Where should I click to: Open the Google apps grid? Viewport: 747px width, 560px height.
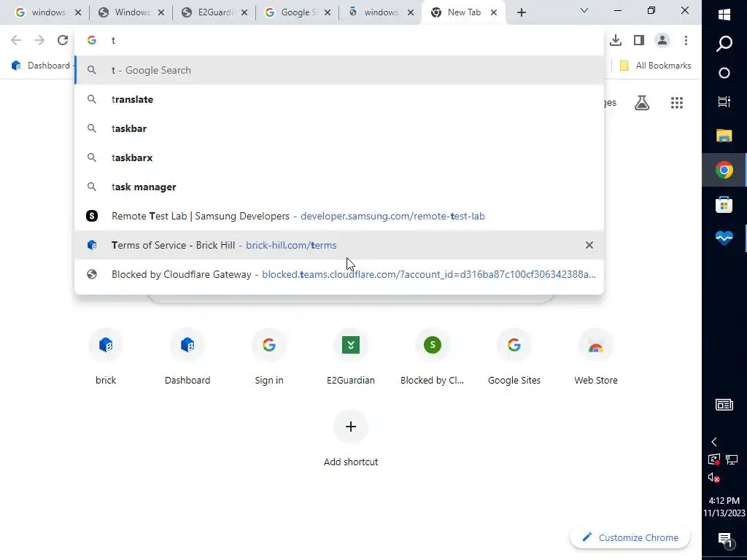[x=677, y=103]
